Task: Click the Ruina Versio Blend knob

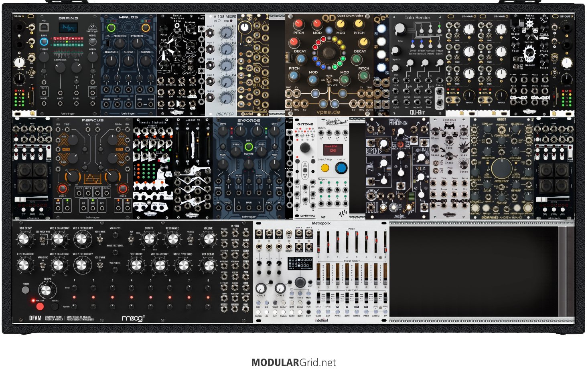Action: [515, 26]
